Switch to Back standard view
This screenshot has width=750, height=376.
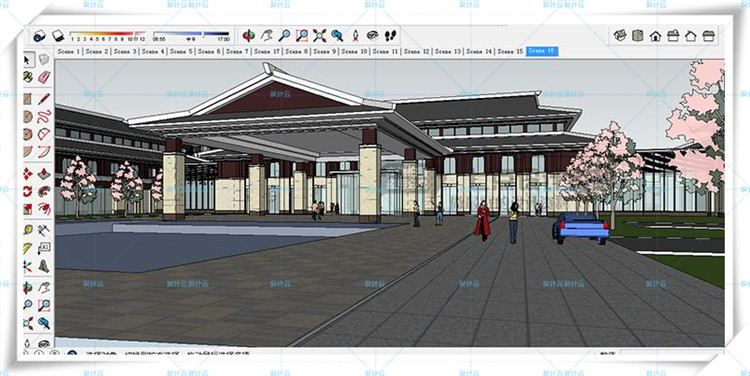coord(691,36)
